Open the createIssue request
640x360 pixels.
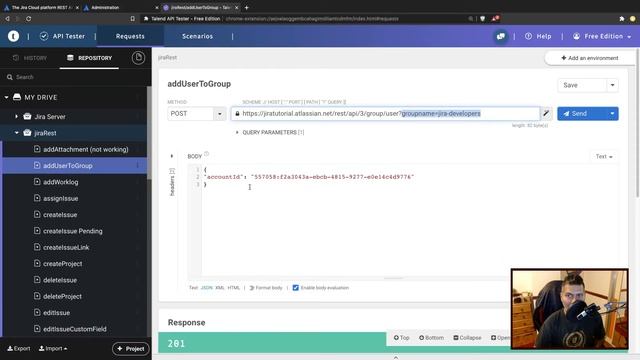pos(60,215)
